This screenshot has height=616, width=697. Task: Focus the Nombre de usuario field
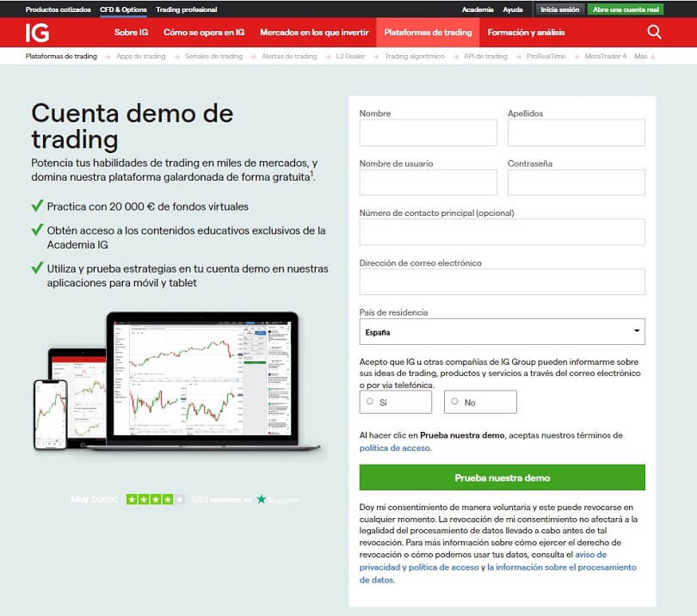pos(428,182)
